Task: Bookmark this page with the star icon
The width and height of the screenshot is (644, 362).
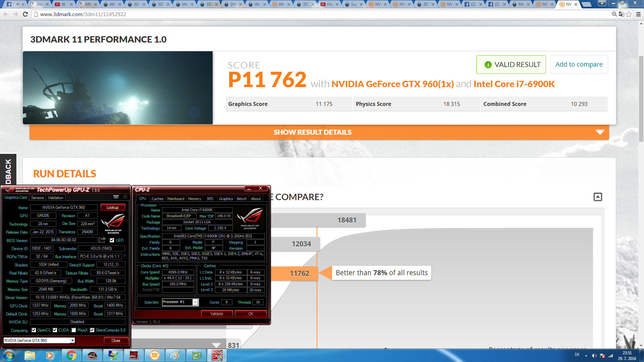Action: pyautogui.click(x=629, y=14)
